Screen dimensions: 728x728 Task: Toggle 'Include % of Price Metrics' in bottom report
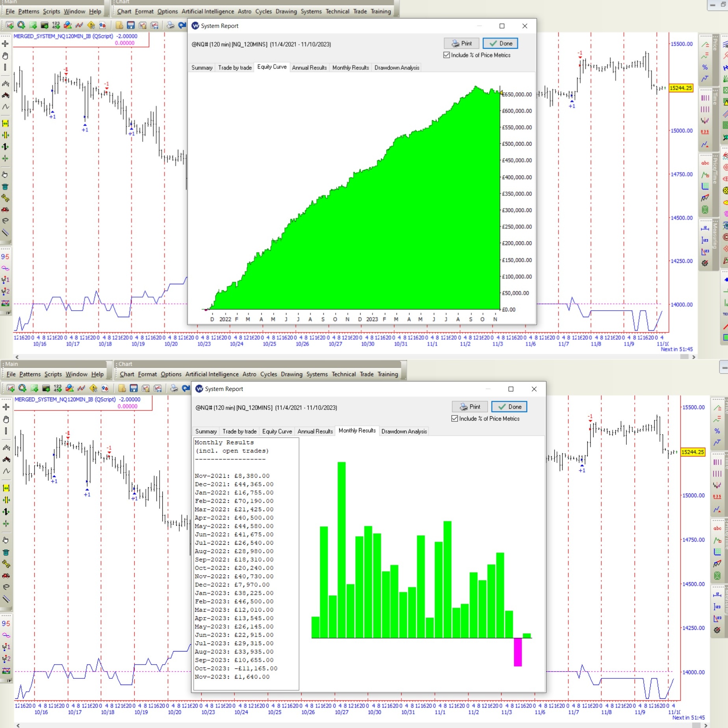click(x=486, y=419)
